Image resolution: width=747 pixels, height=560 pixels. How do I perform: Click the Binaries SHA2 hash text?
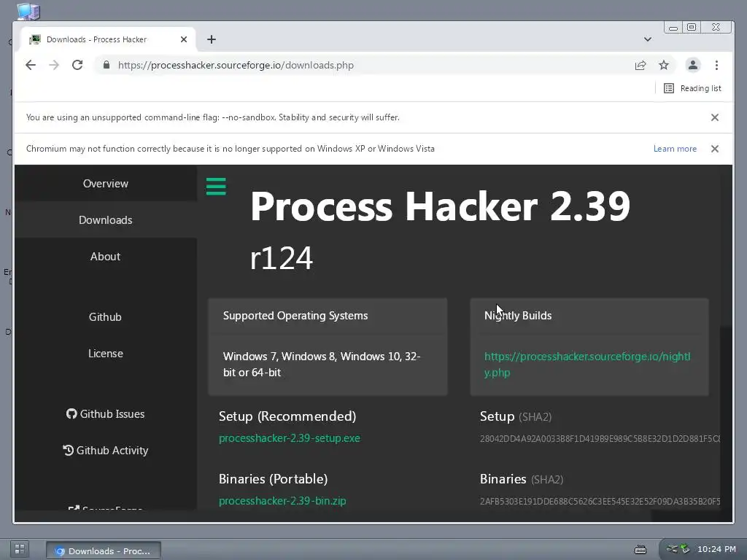(x=600, y=502)
